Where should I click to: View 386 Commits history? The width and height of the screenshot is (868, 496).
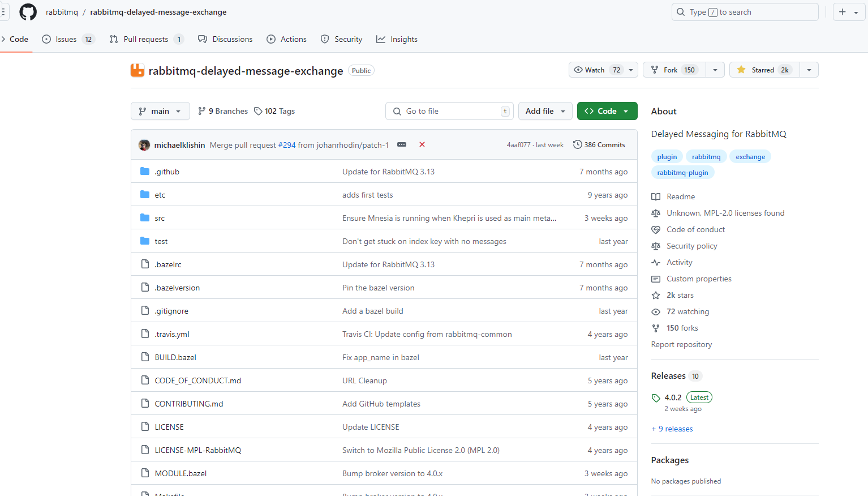(x=599, y=144)
